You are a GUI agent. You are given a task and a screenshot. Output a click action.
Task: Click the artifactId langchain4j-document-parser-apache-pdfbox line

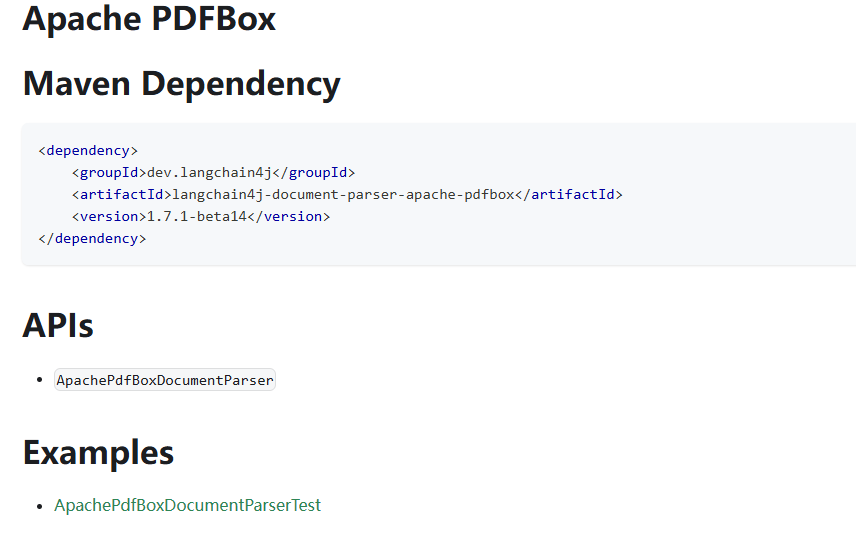[347, 194]
